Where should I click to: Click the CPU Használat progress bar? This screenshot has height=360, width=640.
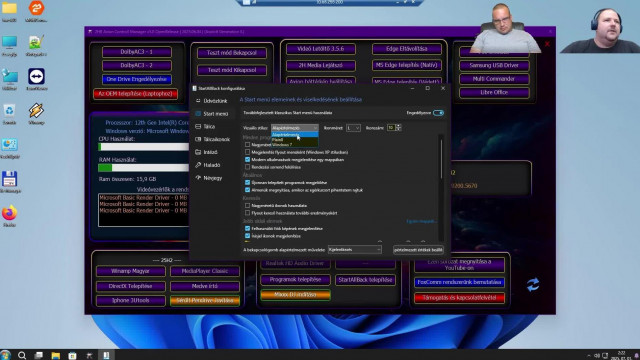[144, 147]
